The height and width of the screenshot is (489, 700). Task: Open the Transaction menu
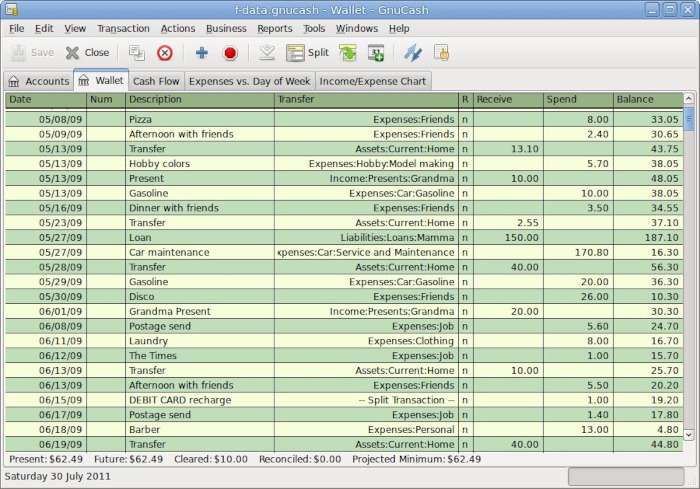click(x=123, y=29)
